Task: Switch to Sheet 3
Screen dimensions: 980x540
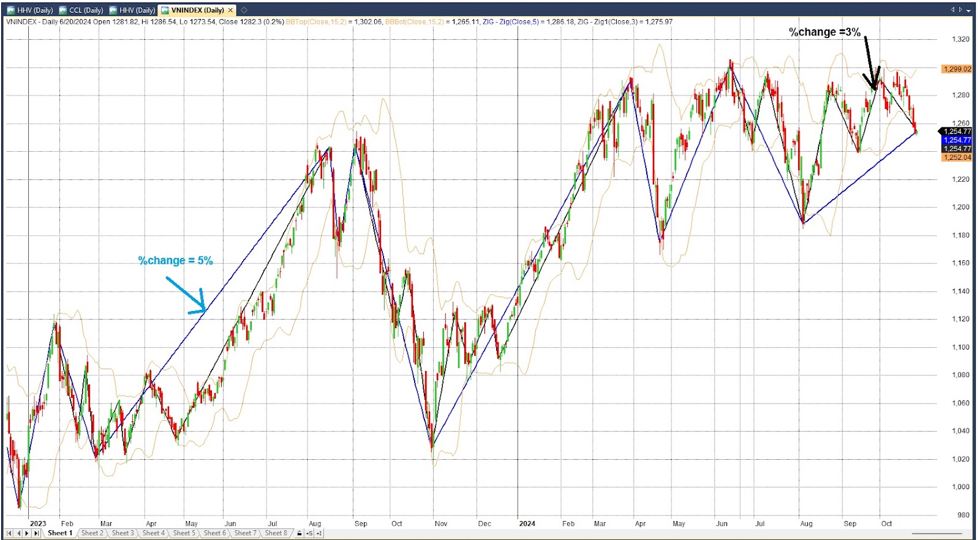Action: point(123,533)
